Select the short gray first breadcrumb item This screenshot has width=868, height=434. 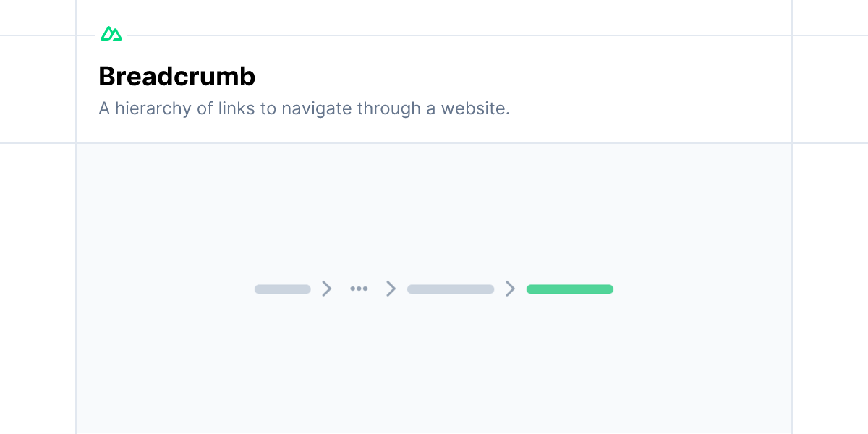[283, 289]
